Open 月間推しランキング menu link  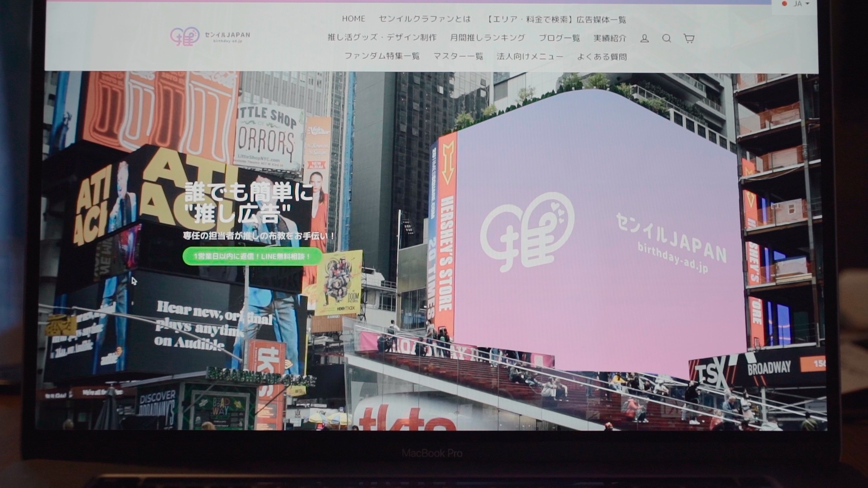pos(487,38)
